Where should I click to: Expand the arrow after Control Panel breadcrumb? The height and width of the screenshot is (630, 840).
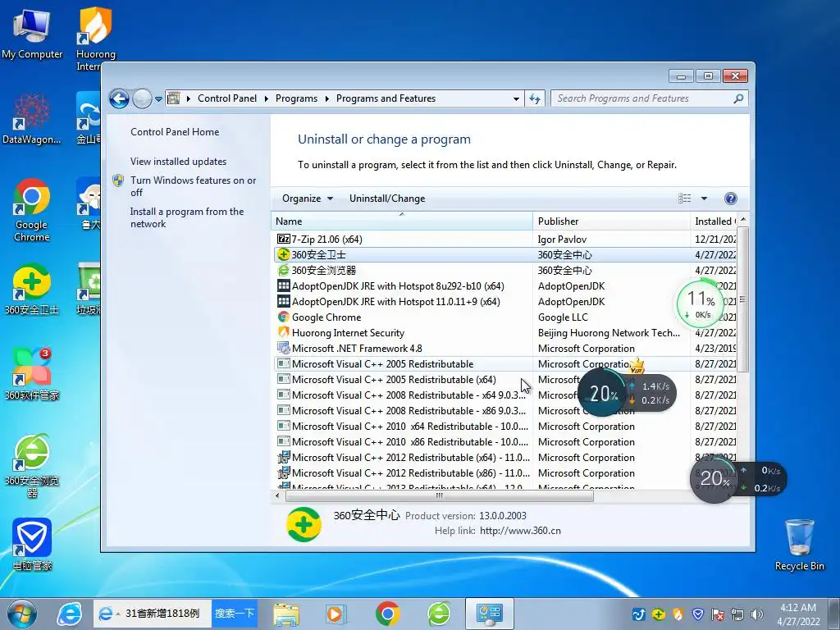click(x=267, y=98)
